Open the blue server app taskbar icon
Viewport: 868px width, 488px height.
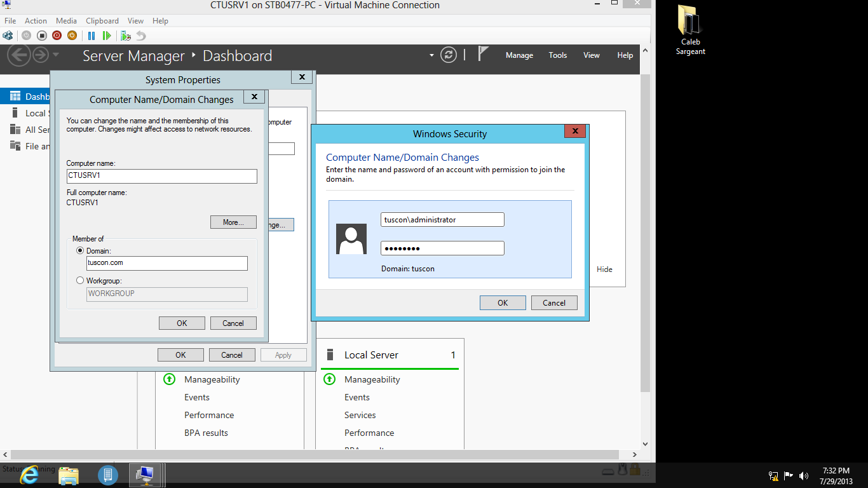(108, 475)
